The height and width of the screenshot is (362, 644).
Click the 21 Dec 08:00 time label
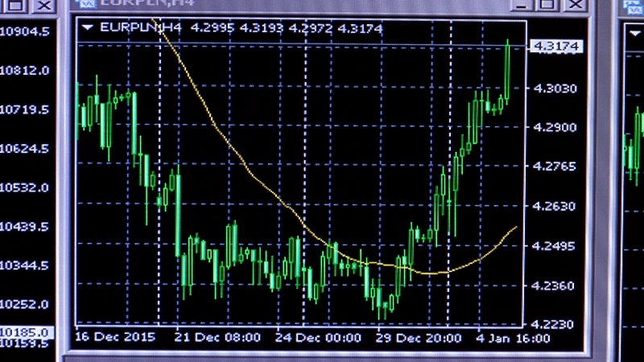pos(218,338)
